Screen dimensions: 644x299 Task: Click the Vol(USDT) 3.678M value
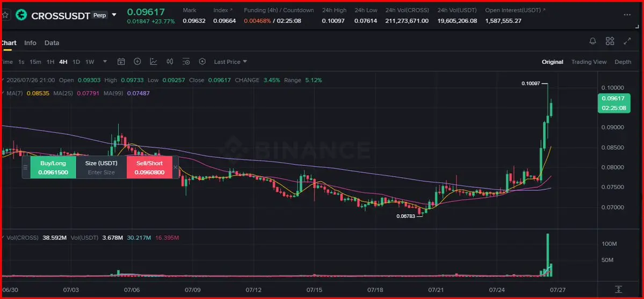coord(113,238)
